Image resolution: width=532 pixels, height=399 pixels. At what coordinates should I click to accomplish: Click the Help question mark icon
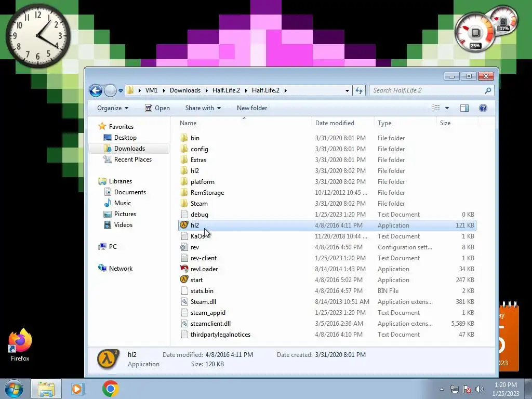click(x=483, y=108)
